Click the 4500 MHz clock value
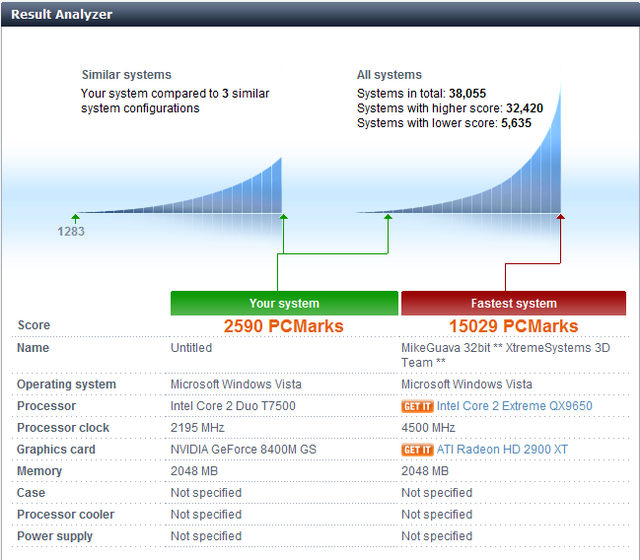 [x=428, y=428]
